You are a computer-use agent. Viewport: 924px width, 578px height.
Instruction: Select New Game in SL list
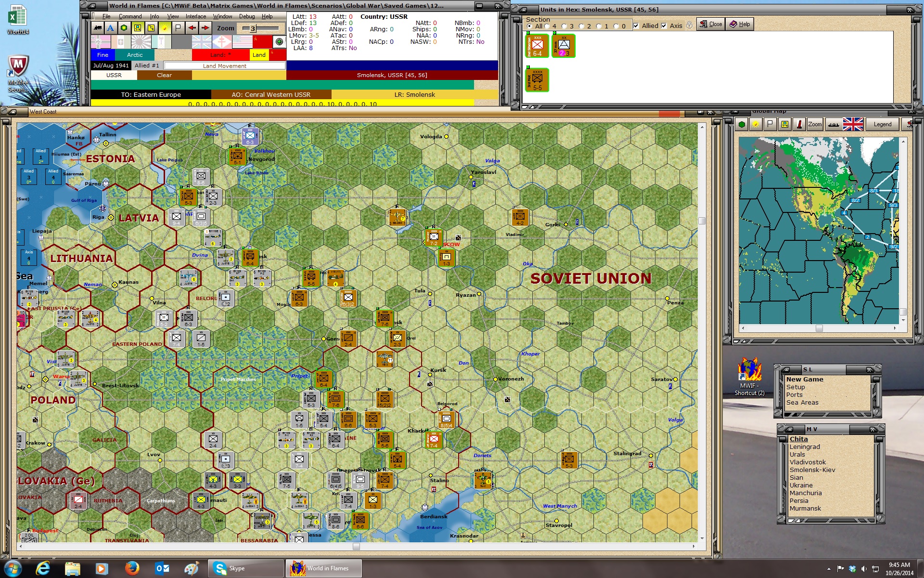[x=805, y=379]
